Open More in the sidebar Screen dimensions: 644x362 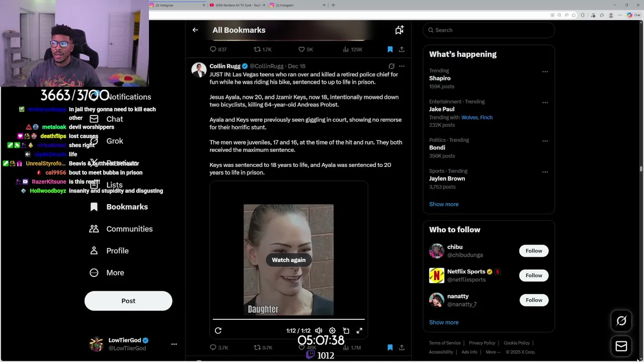click(x=107, y=273)
